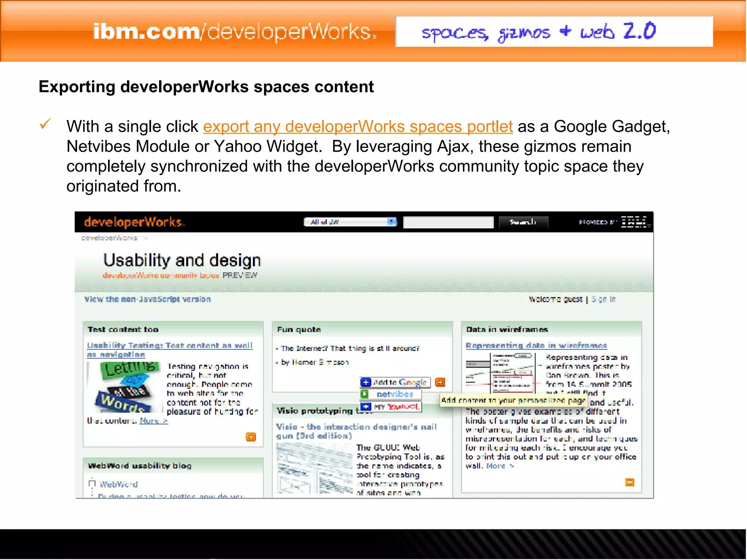Open the Visio interaction designer's nail gun link

click(x=356, y=431)
